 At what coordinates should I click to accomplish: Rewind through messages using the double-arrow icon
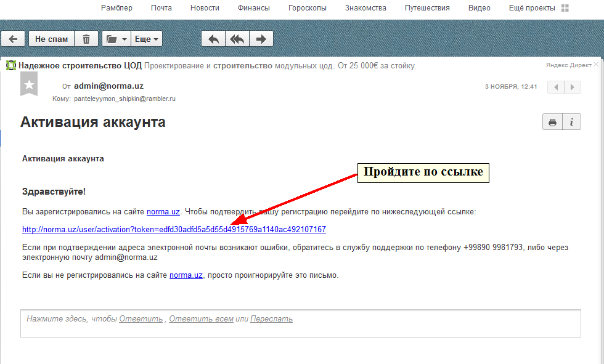pos(237,38)
